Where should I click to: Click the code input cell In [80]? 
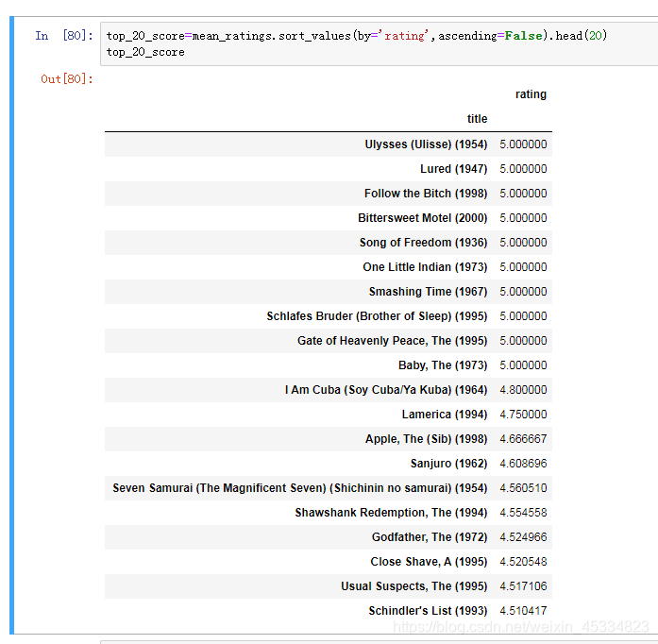(x=379, y=44)
